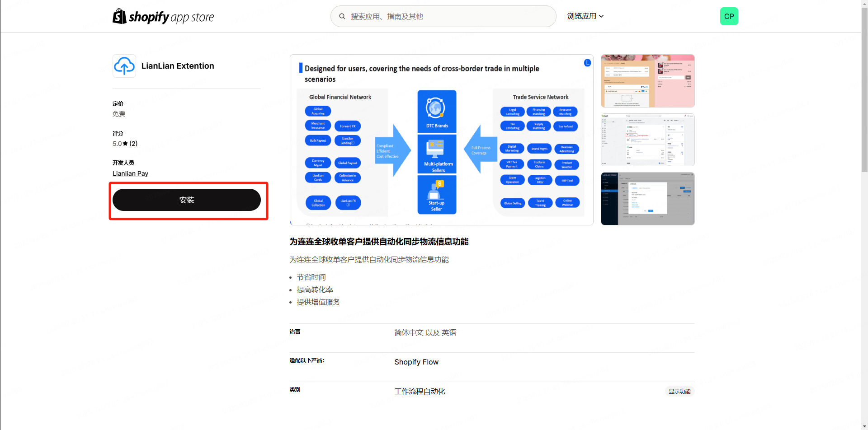Click the page scrollbar thumb
Image resolution: width=868 pixels, height=430 pixels.
coord(864,89)
